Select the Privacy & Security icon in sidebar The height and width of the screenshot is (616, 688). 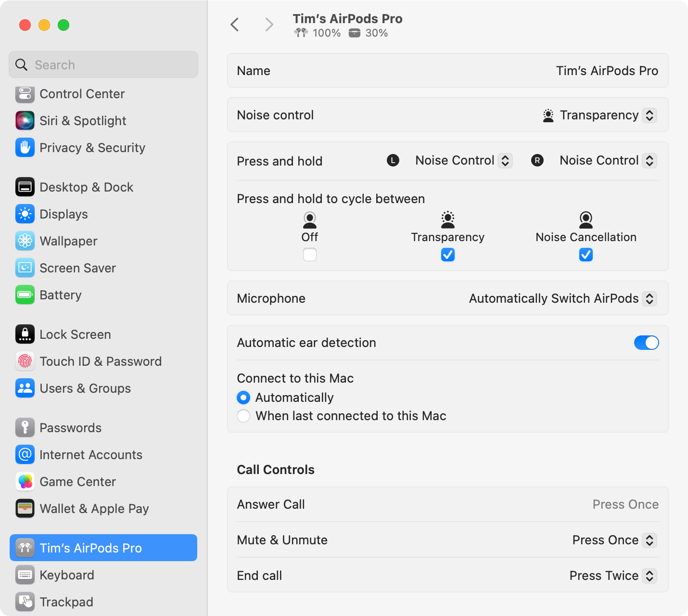[x=25, y=148]
